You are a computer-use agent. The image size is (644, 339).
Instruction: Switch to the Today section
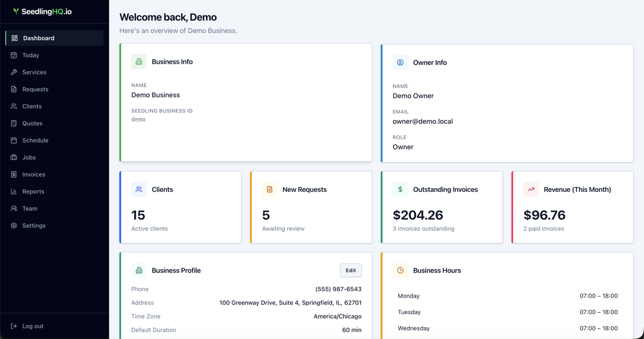pyautogui.click(x=30, y=55)
